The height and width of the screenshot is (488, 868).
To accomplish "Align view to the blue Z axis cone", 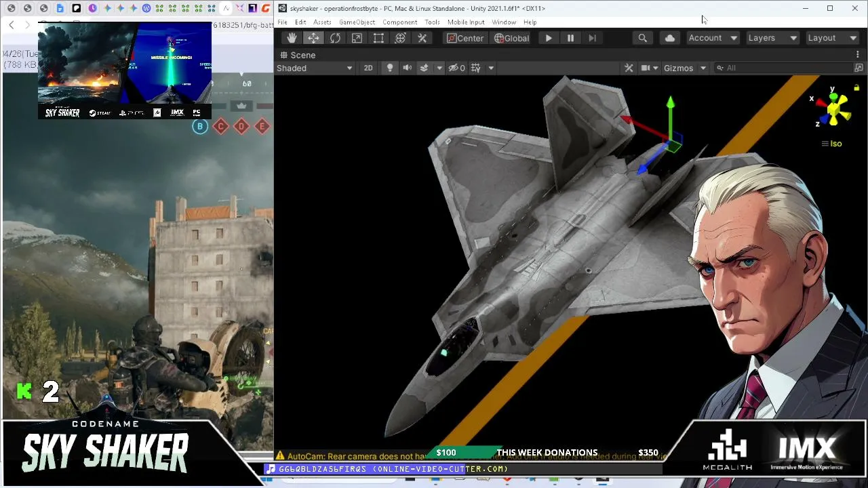I will pos(825,119).
